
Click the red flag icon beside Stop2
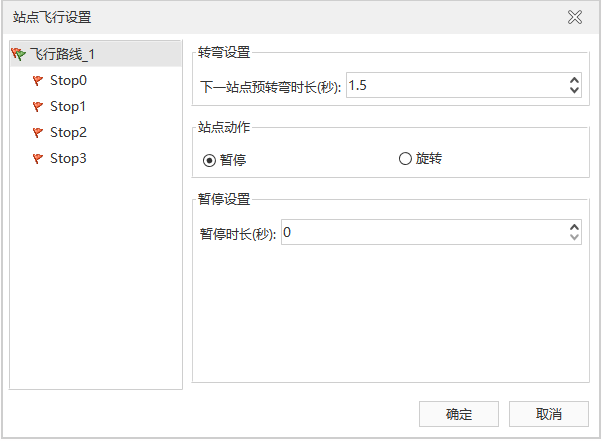[x=38, y=132]
